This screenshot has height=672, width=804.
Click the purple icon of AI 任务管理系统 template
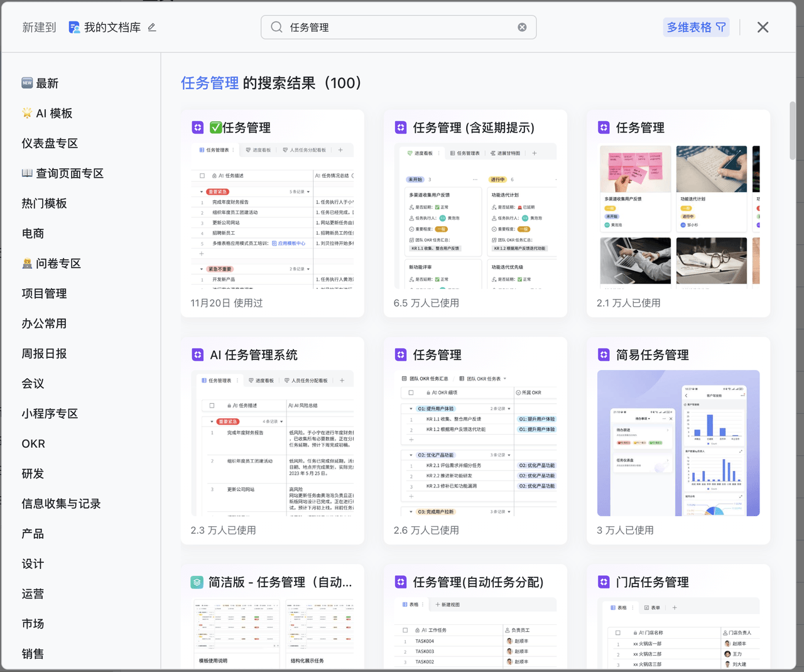197,355
